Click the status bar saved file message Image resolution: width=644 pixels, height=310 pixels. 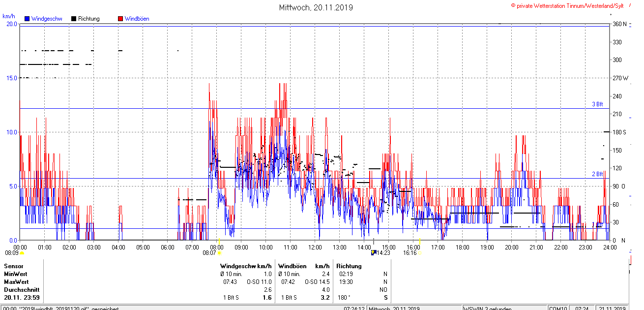coord(62,309)
